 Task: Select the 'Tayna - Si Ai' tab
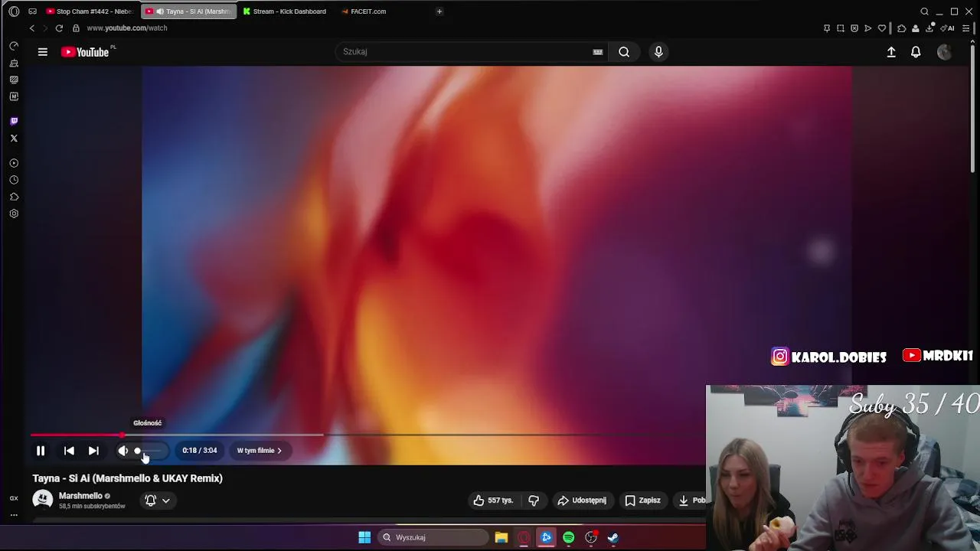point(189,11)
